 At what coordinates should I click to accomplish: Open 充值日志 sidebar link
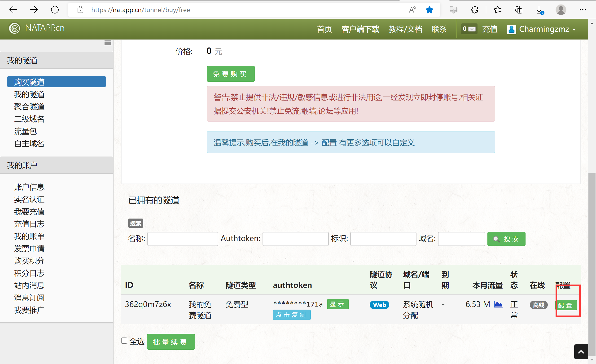click(x=29, y=224)
